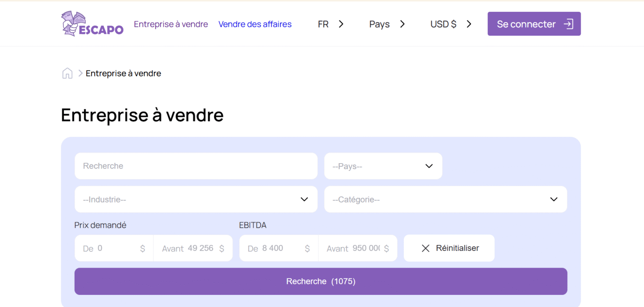Open the Entreprise à vendre menu item
This screenshot has width=644, height=307.
click(171, 24)
